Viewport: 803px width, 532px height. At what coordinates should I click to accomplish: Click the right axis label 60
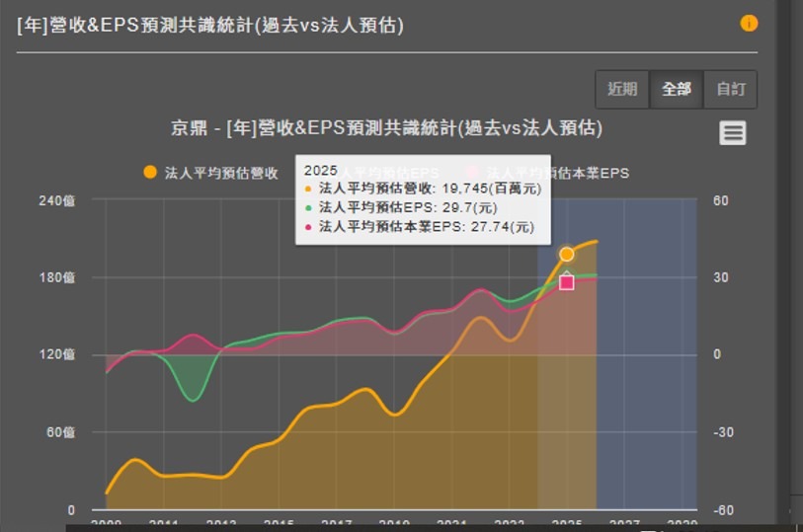(x=721, y=200)
